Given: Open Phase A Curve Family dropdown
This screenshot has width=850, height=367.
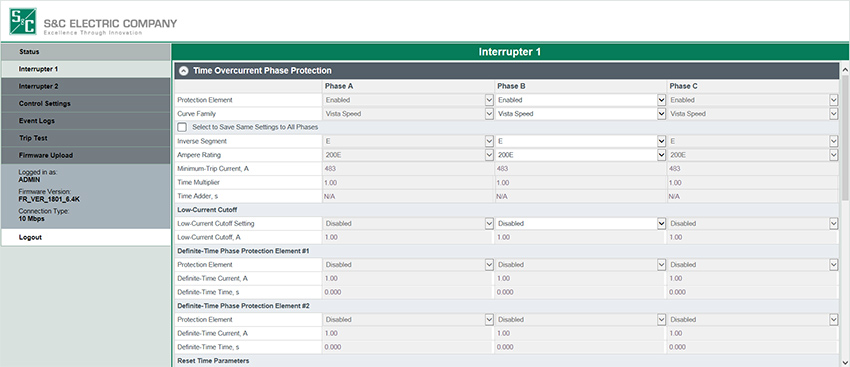Looking at the screenshot, I should (408, 114).
